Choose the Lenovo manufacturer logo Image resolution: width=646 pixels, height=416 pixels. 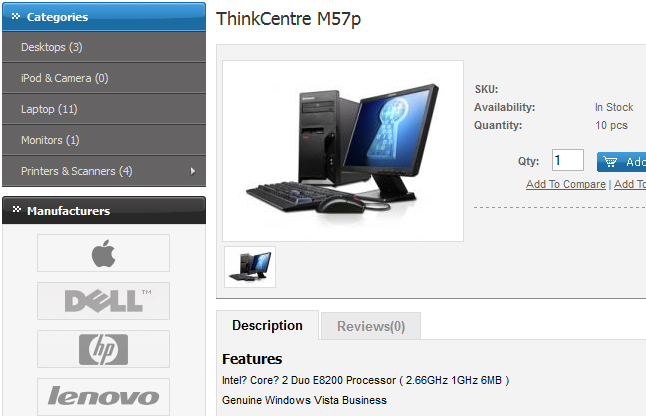[x=103, y=396]
